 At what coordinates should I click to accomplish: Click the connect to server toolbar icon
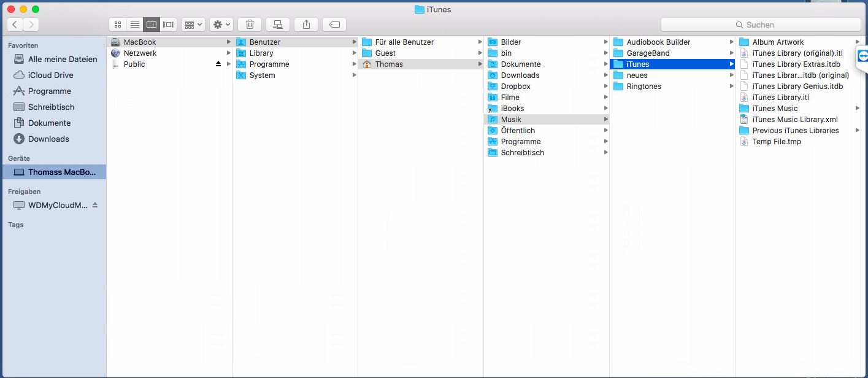click(278, 25)
